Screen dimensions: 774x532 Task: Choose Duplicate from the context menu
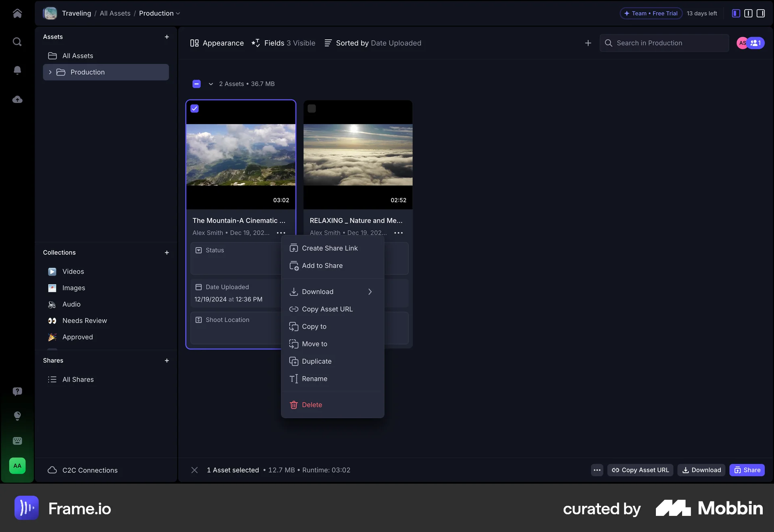(x=316, y=361)
